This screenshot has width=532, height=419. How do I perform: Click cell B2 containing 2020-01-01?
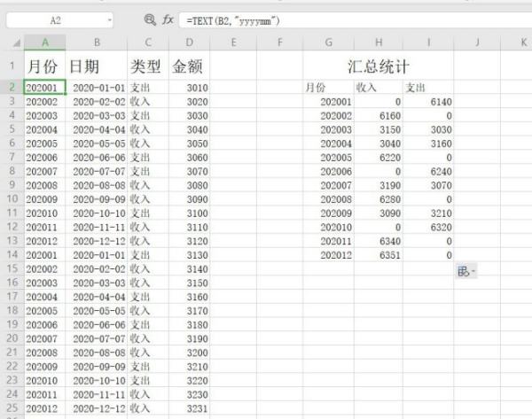[x=97, y=88]
